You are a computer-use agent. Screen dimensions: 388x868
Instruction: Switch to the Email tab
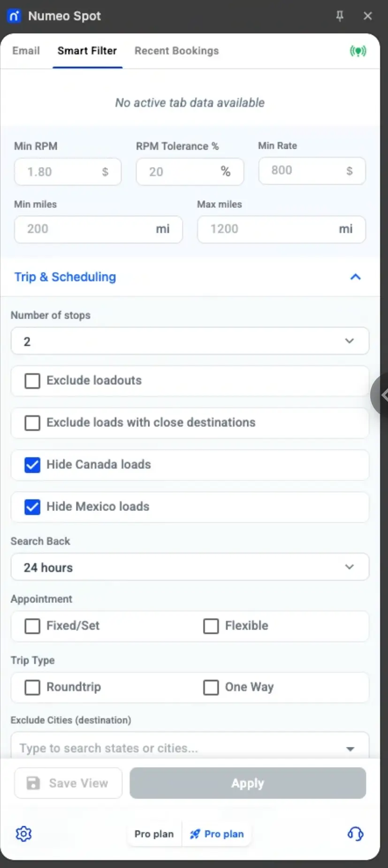pos(26,51)
